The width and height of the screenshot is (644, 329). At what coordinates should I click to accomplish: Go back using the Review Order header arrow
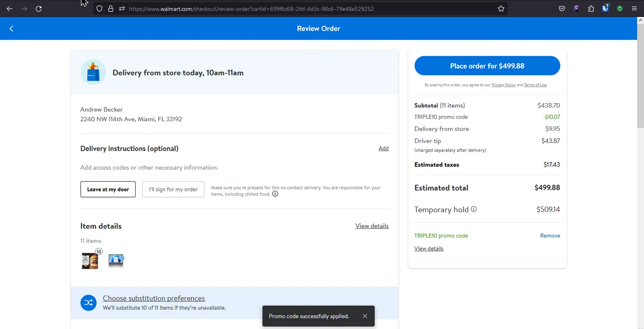point(12,29)
